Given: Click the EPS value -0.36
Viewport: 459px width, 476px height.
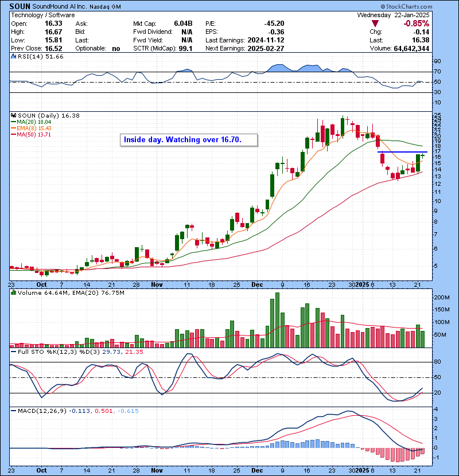Looking at the screenshot, I should [x=276, y=32].
